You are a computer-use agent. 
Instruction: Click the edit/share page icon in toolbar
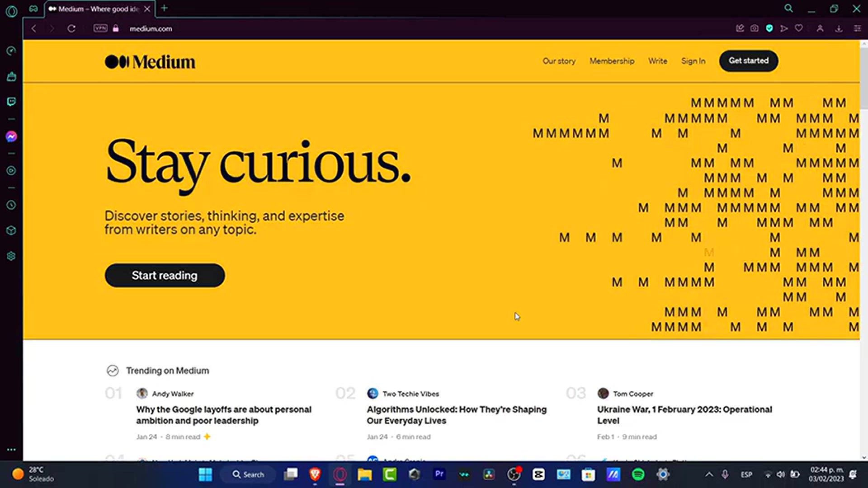point(740,28)
